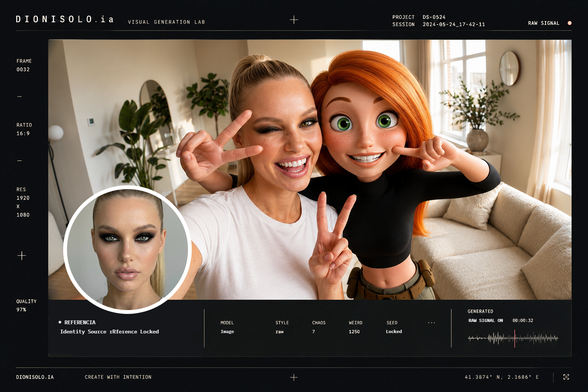The width and height of the screenshot is (588, 392).
Task: Click the plus icon in bottom footer center
Action: coord(294,377)
